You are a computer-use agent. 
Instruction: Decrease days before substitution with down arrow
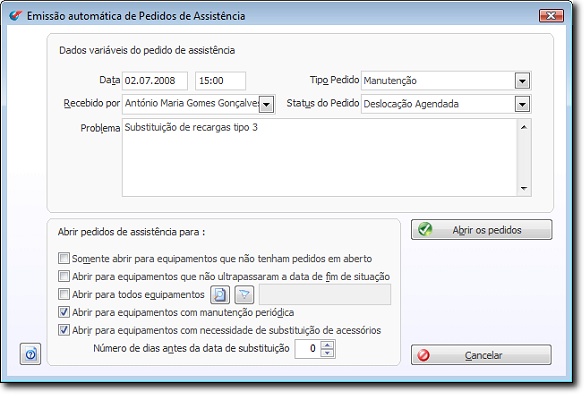(x=327, y=353)
